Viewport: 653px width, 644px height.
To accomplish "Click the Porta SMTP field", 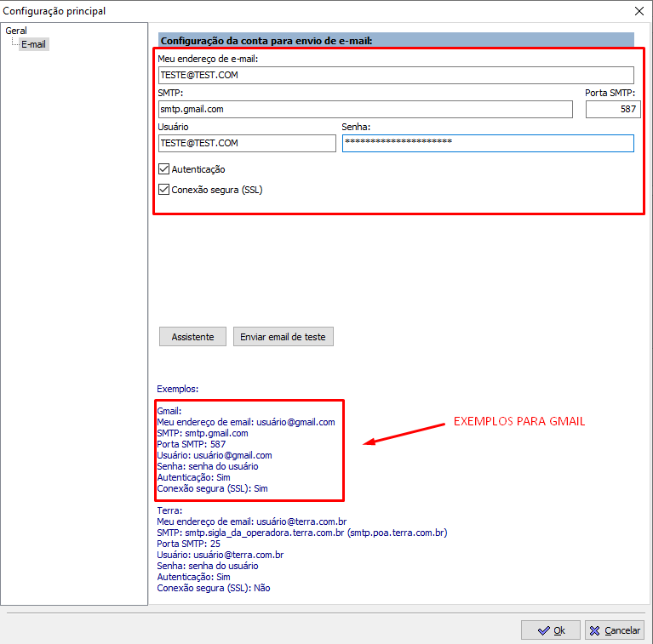I will (613, 110).
